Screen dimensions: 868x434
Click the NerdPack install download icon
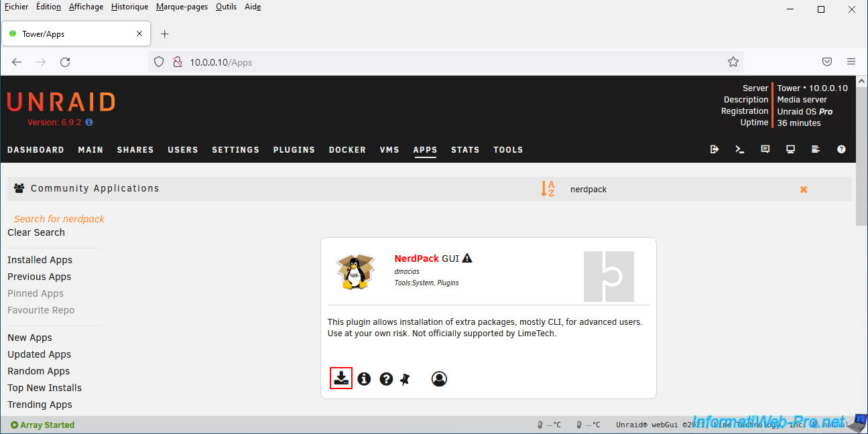341,378
